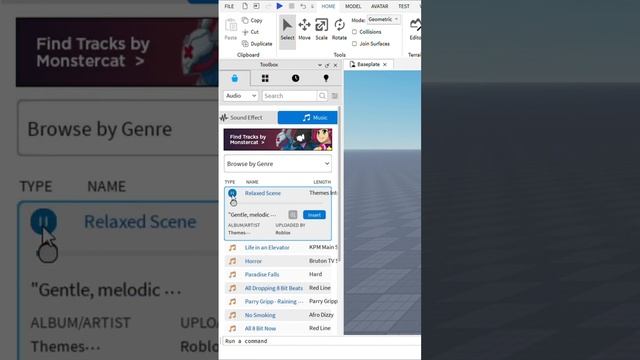Switch to the AVATAR ribbon tab

pos(379,6)
